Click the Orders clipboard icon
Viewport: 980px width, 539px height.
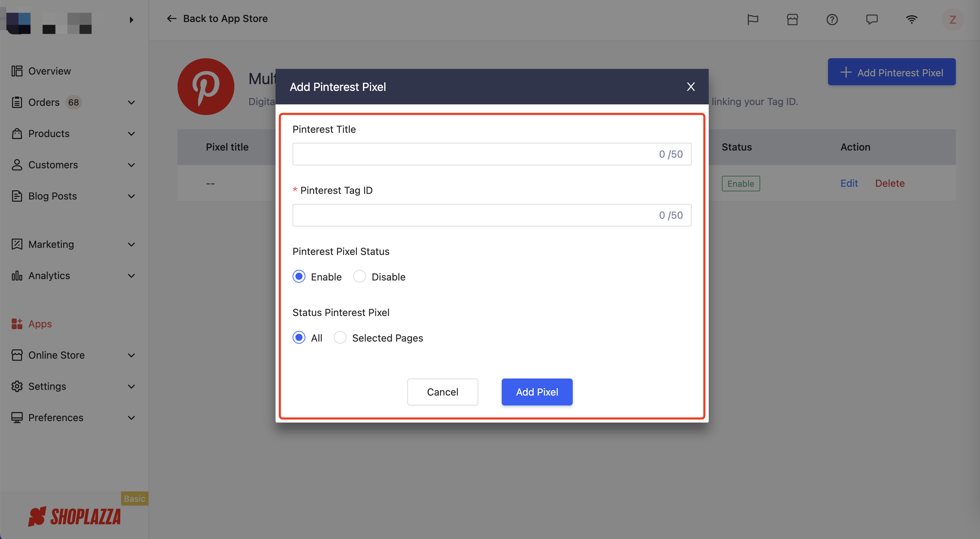tap(17, 102)
